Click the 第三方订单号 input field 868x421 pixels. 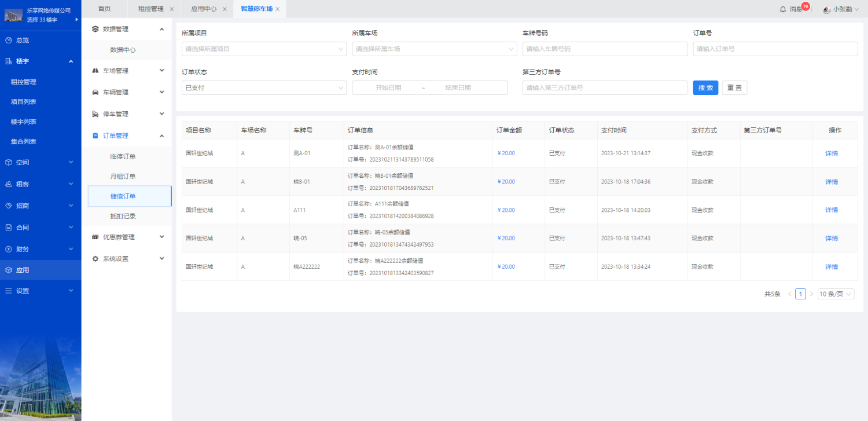click(x=605, y=88)
